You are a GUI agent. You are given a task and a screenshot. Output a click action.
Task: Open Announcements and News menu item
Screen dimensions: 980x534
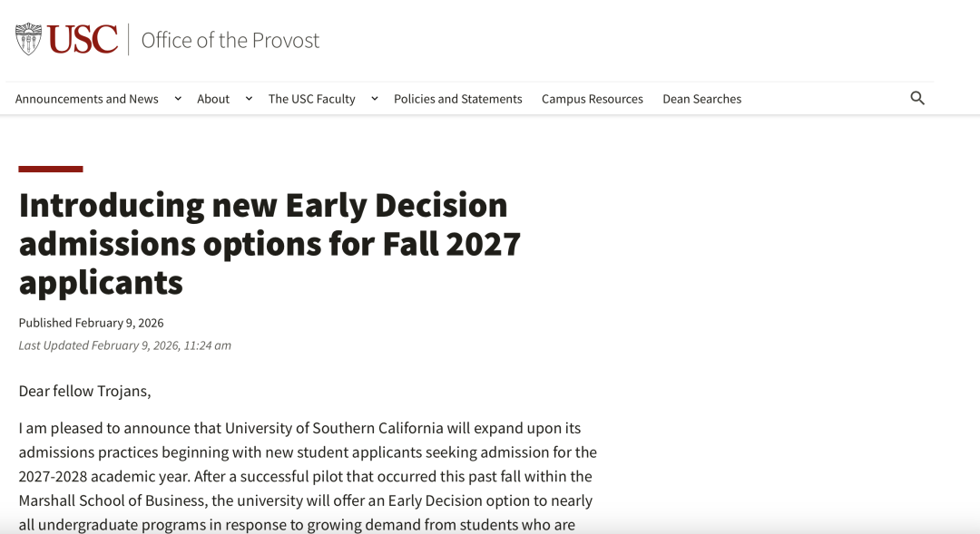87,99
